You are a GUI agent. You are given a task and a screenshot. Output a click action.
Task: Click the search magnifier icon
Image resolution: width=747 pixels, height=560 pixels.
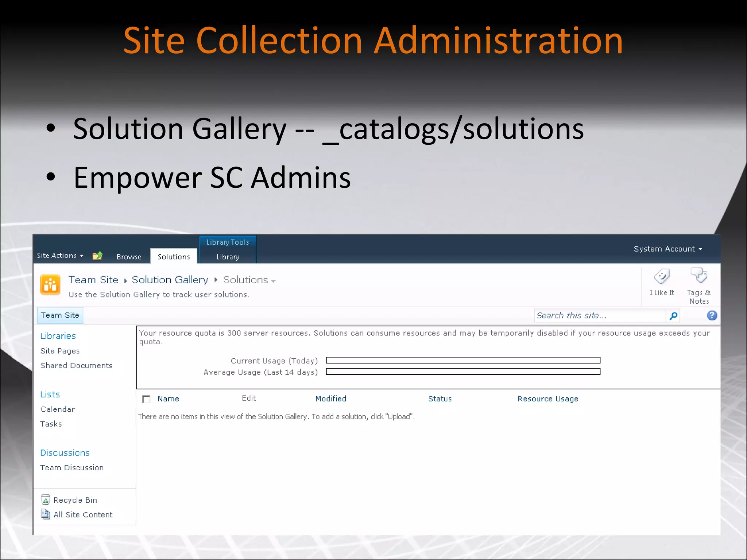[x=673, y=316]
